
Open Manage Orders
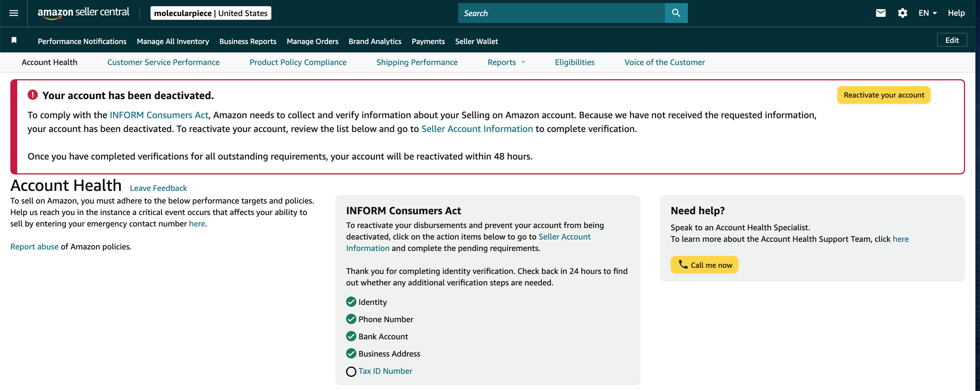pos(312,41)
